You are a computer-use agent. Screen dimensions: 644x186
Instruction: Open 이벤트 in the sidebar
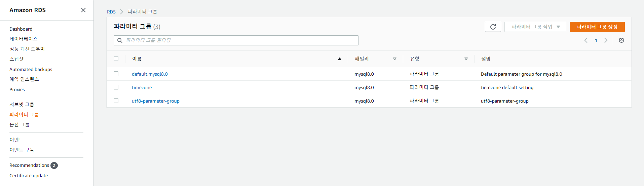tap(16, 140)
